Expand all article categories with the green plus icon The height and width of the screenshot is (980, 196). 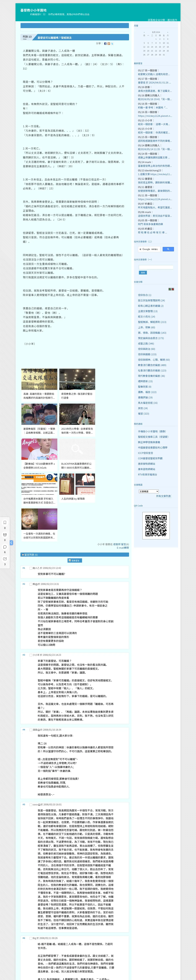[170, 289]
